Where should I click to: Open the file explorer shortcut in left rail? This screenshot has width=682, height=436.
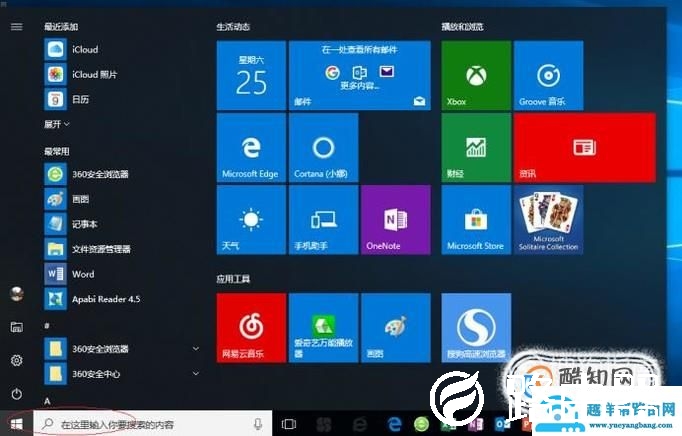(17, 327)
